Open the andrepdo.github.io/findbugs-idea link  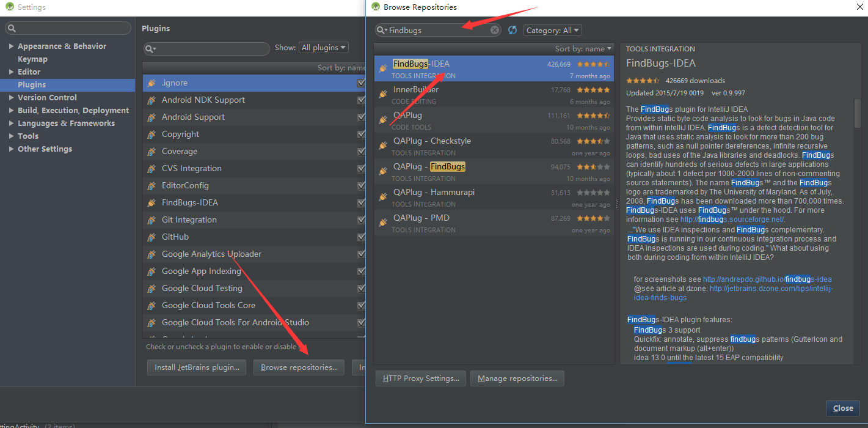pos(767,279)
